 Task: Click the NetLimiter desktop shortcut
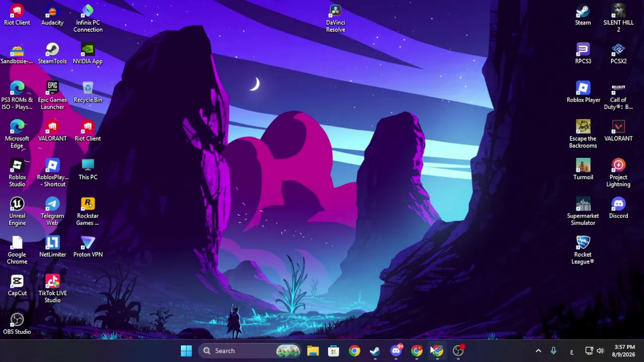[52, 247]
